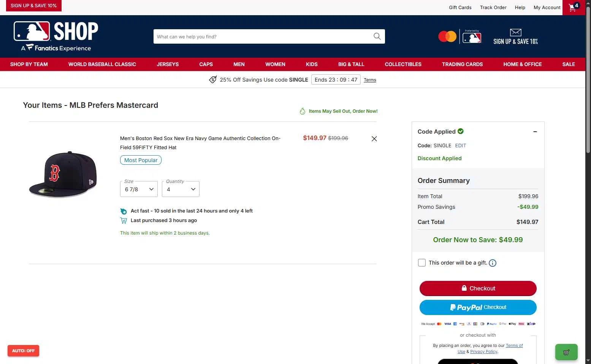Viewport: 591px width, 364px height.
Task: Open the Quantity dropdown showing 4
Action: (181, 189)
